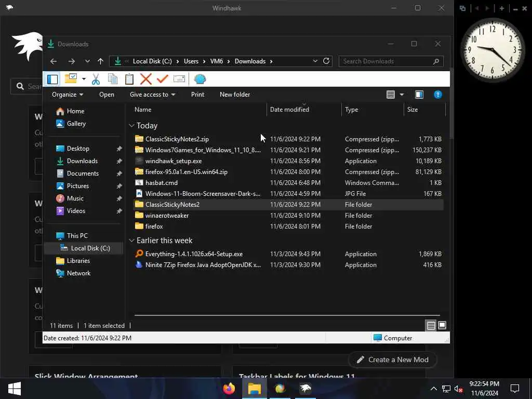Click the red X Delete icon
This screenshot has width=532, height=399.
tap(146, 79)
